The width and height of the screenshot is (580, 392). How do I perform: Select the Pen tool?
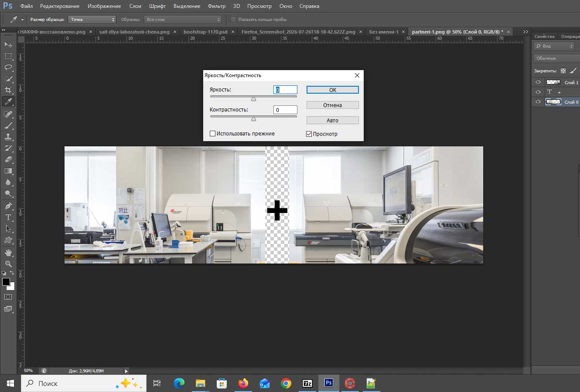(x=8, y=206)
